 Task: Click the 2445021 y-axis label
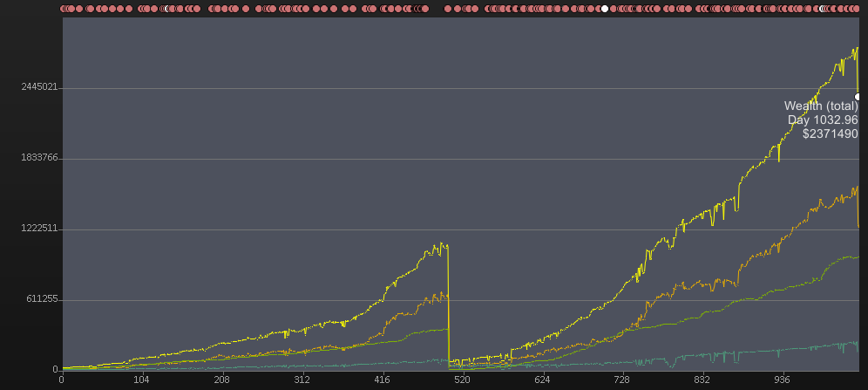pyautogui.click(x=39, y=87)
